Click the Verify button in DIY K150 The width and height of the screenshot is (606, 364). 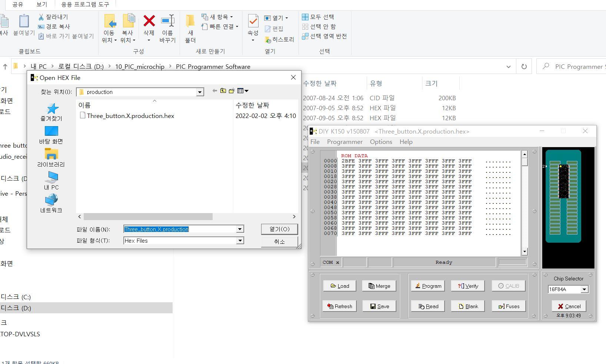click(x=468, y=286)
